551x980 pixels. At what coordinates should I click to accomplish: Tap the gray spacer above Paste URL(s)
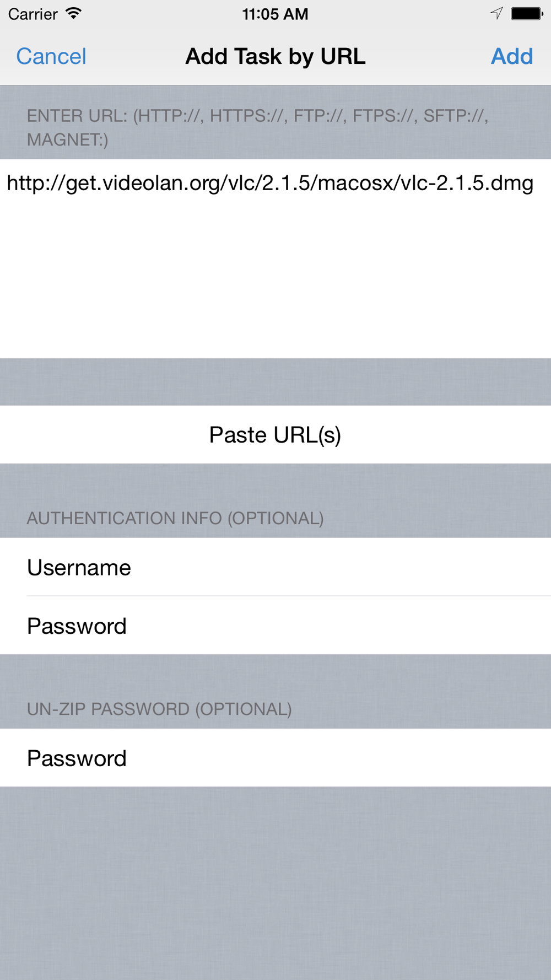point(275,382)
